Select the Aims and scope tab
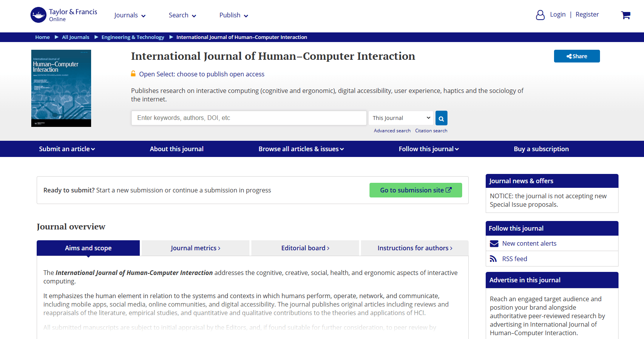The height and width of the screenshot is (339, 644). click(88, 248)
